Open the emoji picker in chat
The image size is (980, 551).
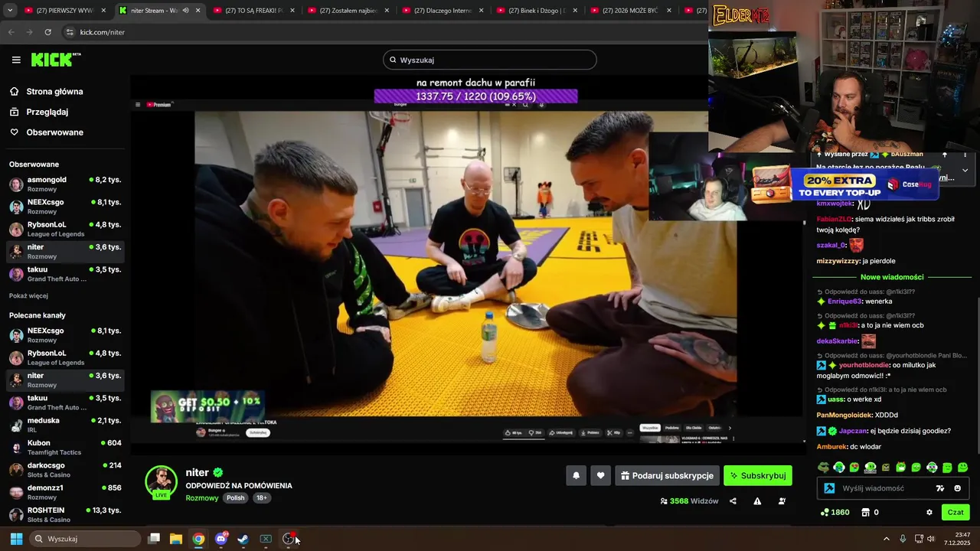tap(958, 488)
